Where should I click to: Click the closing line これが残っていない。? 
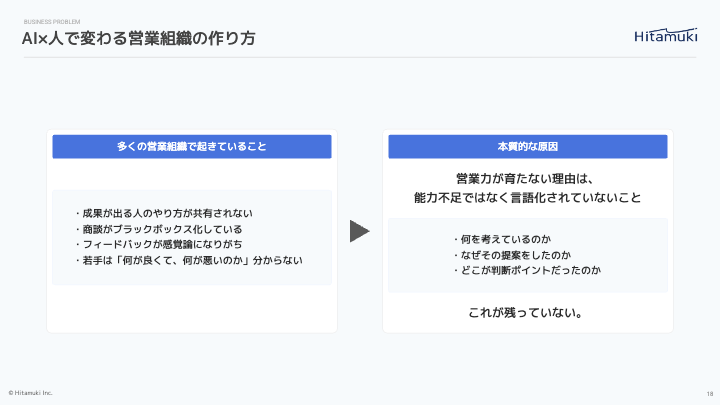pyautogui.click(x=527, y=313)
